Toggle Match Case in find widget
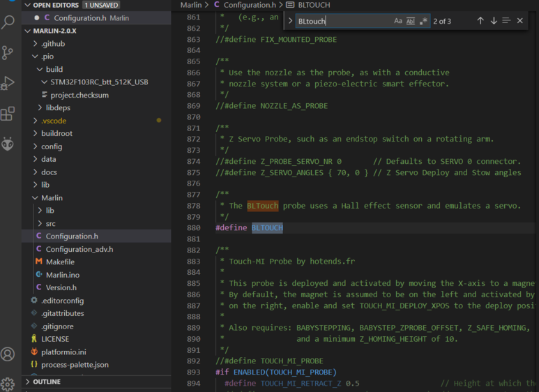Screen dimensions: 539x392 pyautogui.click(x=397, y=21)
